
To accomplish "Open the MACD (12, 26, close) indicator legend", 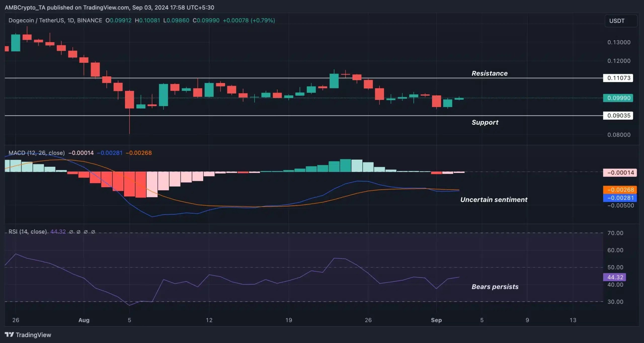I will click(37, 153).
